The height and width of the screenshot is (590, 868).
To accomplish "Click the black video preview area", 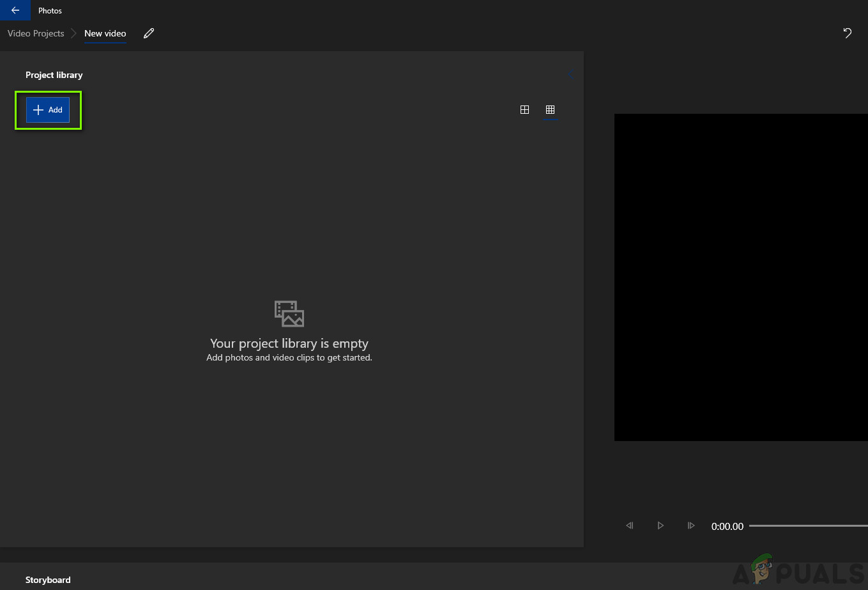I will coord(741,277).
